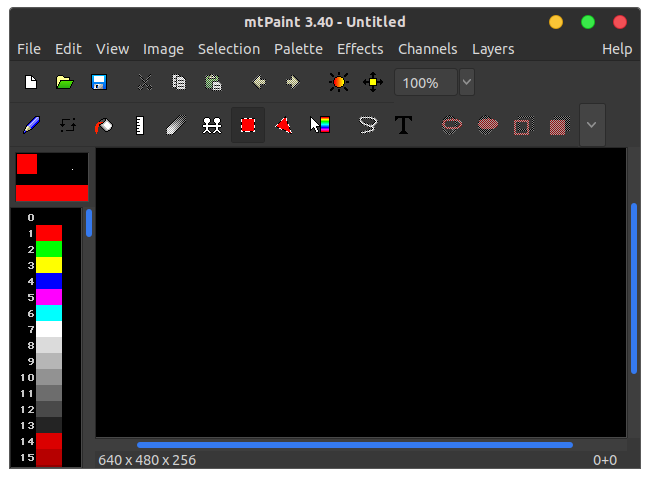
Task: Click the red pattern preview bar
Action: 52,193
